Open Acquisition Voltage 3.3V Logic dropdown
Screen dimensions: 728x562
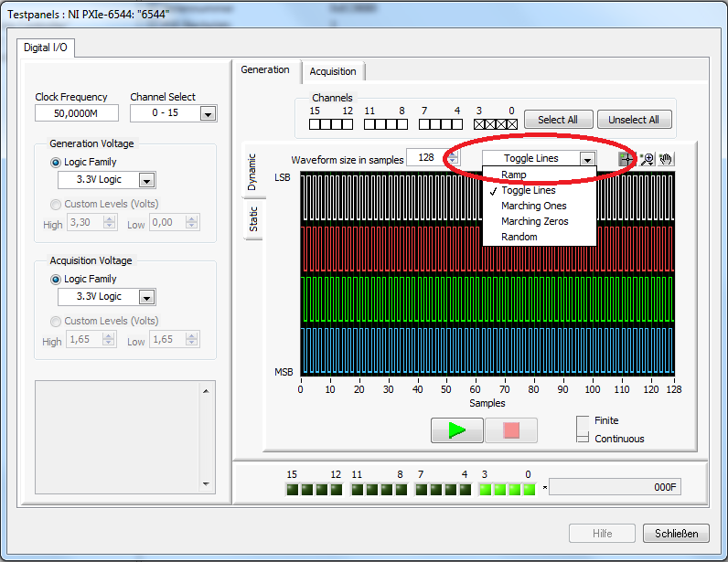click(x=146, y=298)
